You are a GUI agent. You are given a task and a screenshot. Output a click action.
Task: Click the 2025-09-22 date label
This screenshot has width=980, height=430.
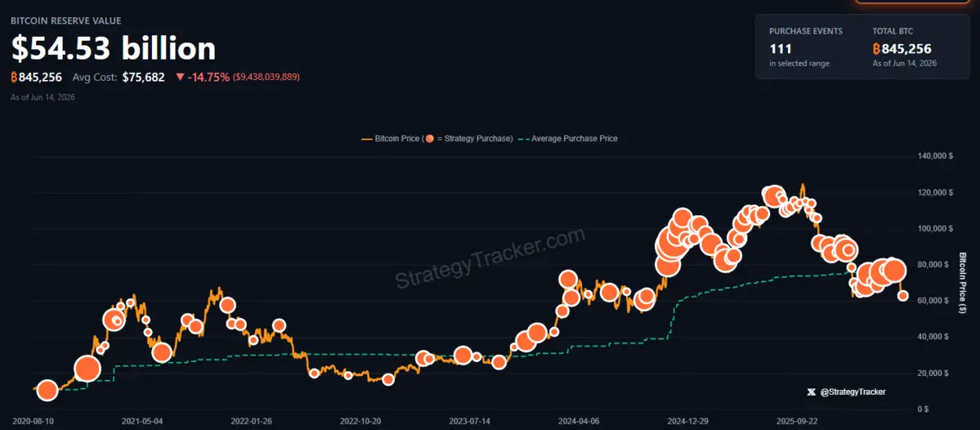[x=798, y=421]
